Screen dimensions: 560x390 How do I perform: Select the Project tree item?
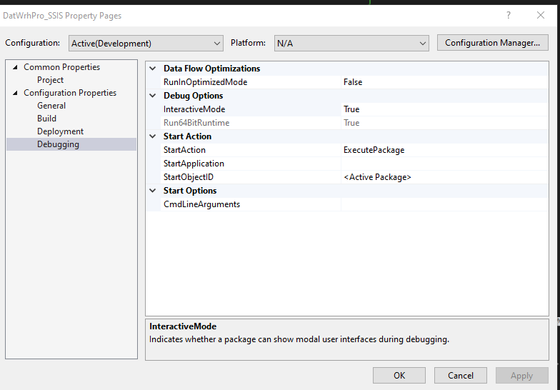point(50,80)
